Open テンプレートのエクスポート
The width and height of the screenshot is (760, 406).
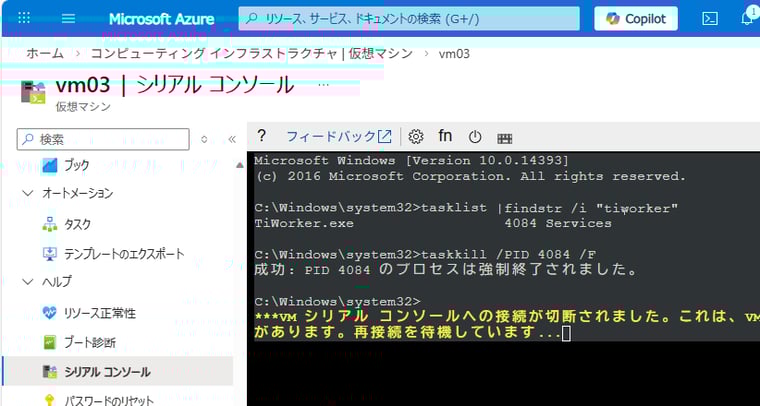tap(124, 253)
